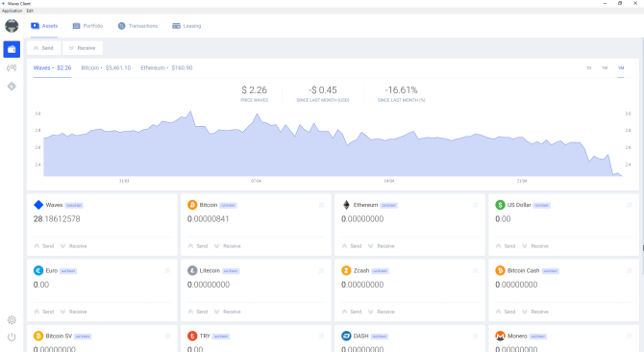Show the Ethereum price chart tab
This screenshot has height=352, width=644.
166,67
